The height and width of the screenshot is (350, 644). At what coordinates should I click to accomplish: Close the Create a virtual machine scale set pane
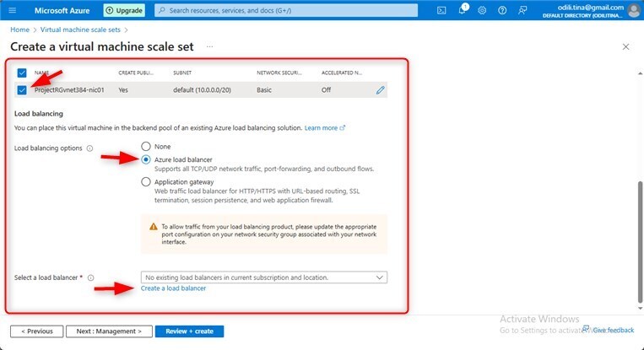coord(625,46)
